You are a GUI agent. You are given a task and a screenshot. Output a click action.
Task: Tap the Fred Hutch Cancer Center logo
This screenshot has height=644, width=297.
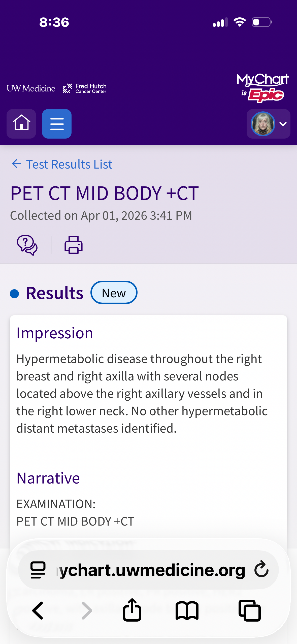pos(85,88)
